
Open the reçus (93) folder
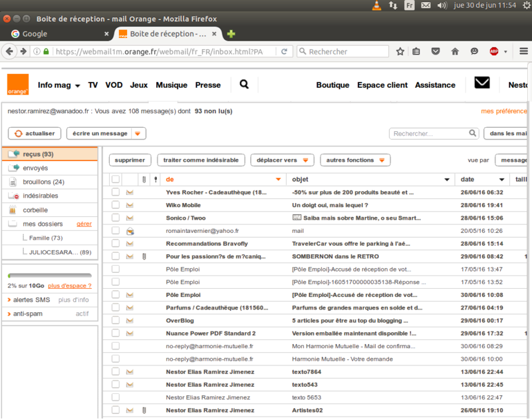click(x=50, y=154)
